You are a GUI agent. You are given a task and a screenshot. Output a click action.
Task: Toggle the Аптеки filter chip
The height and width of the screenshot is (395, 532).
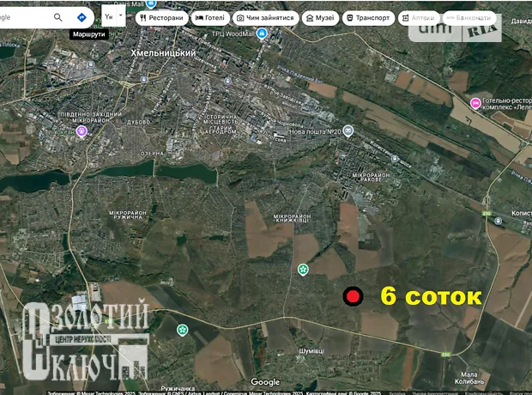click(x=418, y=17)
